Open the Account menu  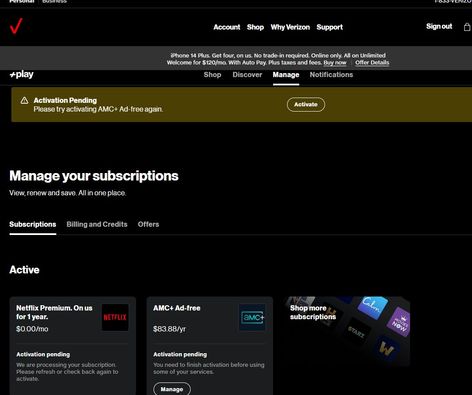(x=227, y=27)
